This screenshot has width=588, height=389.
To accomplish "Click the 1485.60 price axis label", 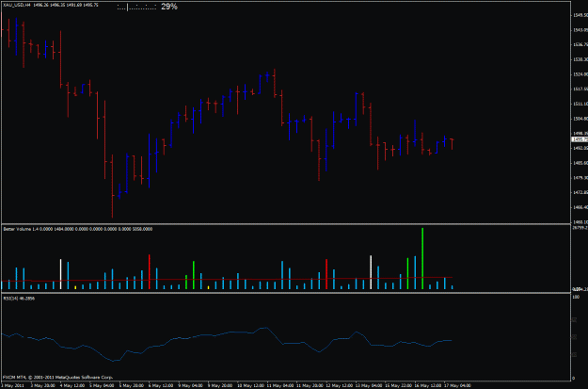I will click(580, 163).
